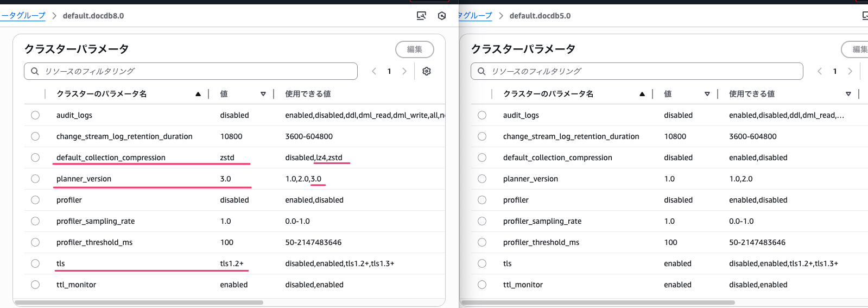Image resolution: width=868 pixels, height=308 pixels.
Task: Select tls radio button in docdb5.0 table
Action: coord(482,263)
